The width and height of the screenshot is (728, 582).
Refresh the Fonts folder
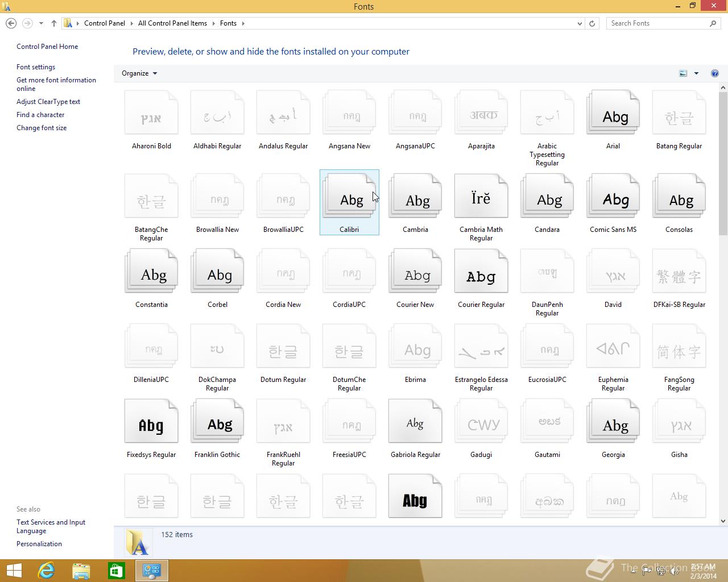click(x=592, y=23)
